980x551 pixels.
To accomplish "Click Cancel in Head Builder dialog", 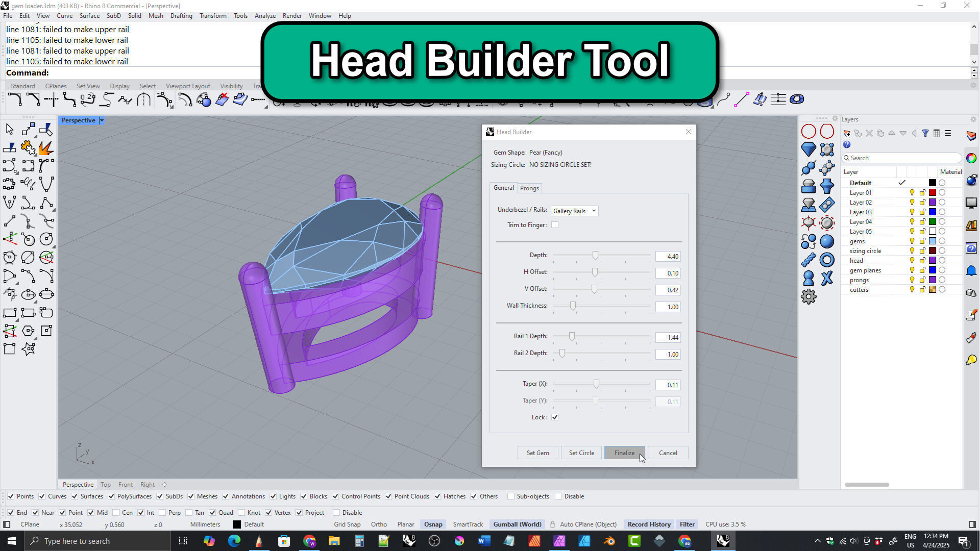I will tap(668, 453).
